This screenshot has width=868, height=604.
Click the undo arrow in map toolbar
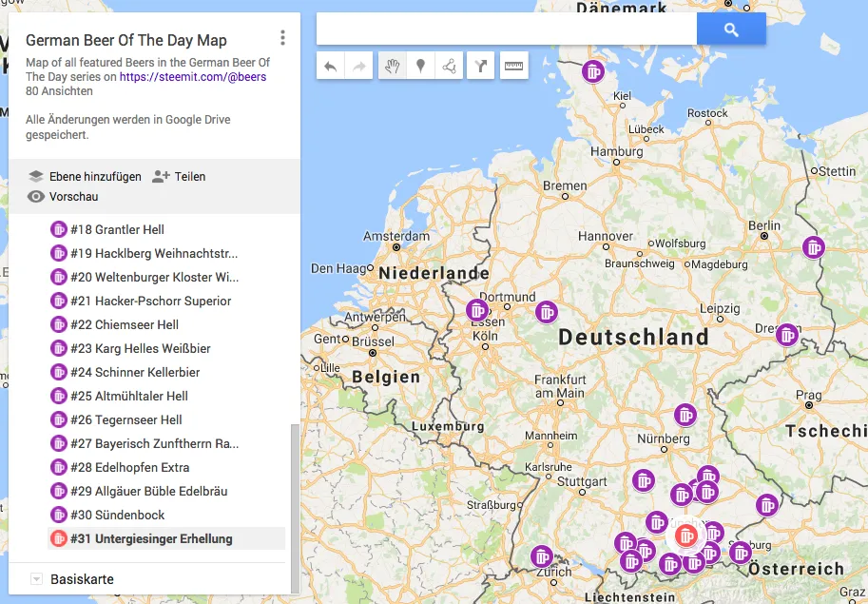click(x=331, y=66)
